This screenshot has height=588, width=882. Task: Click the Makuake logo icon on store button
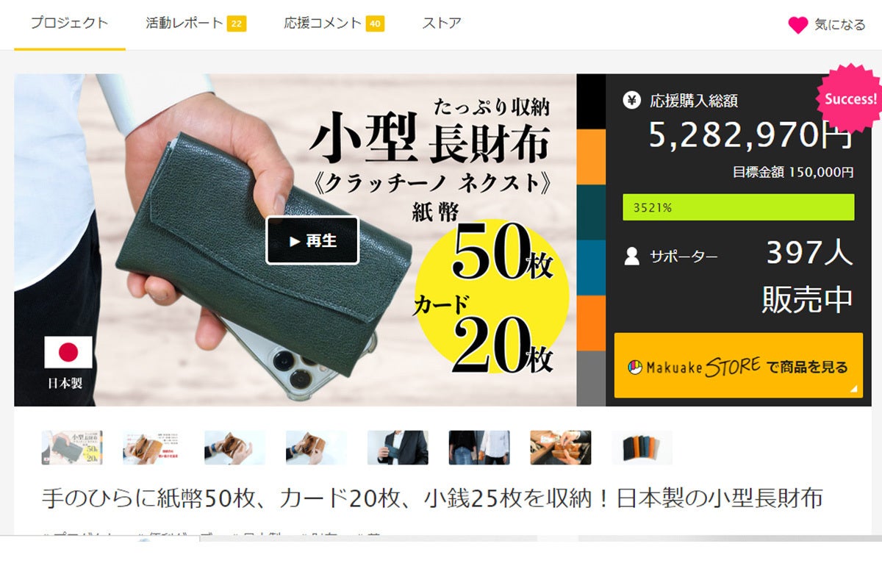tap(635, 367)
